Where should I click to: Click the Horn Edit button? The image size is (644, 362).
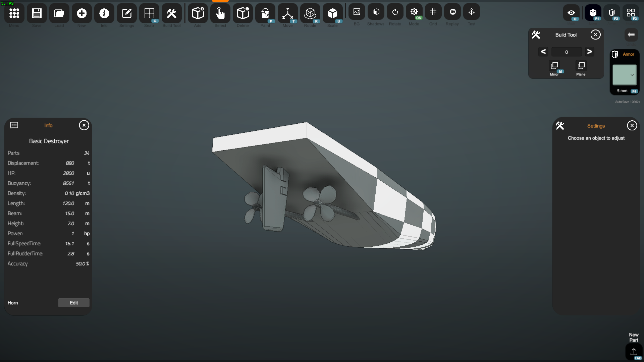click(74, 303)
